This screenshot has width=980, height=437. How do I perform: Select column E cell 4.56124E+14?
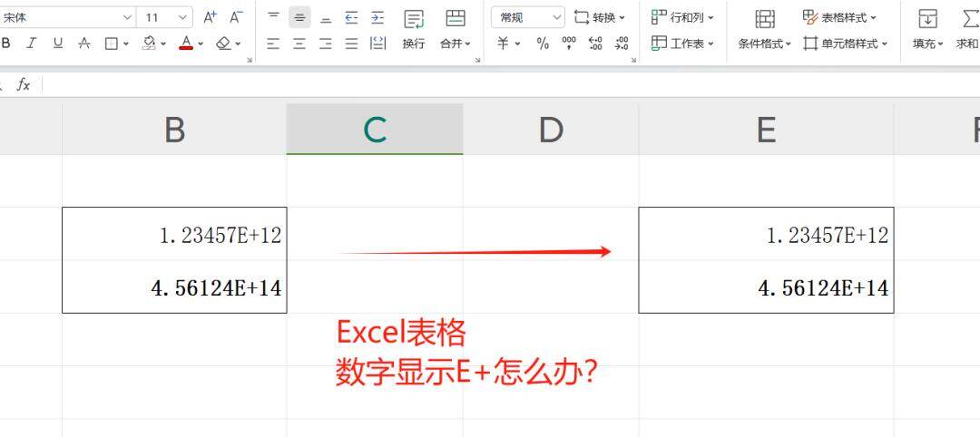(766, 286)
